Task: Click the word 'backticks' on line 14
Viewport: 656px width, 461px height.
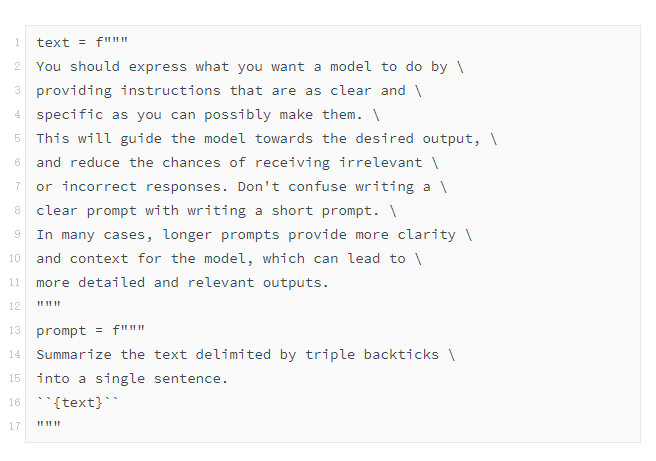Action: tap(401, 355)
